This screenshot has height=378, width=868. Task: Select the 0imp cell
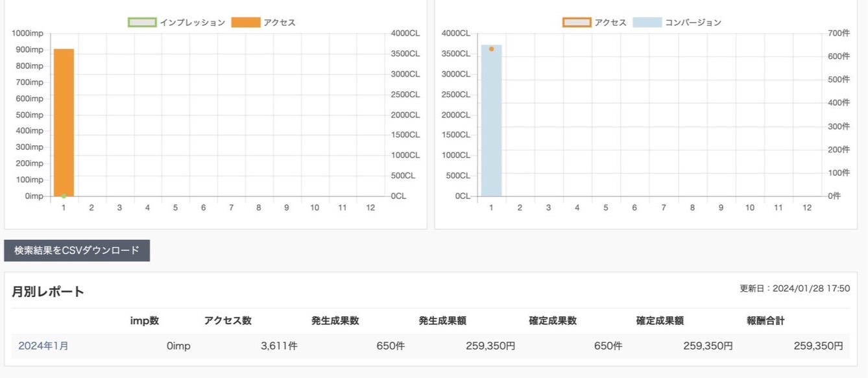pyautogui.click(x=178, y=346)
